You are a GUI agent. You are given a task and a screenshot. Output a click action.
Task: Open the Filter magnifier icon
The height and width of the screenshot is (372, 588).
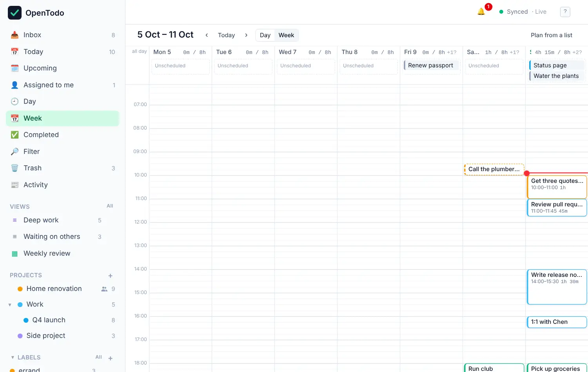coord(15,152)
